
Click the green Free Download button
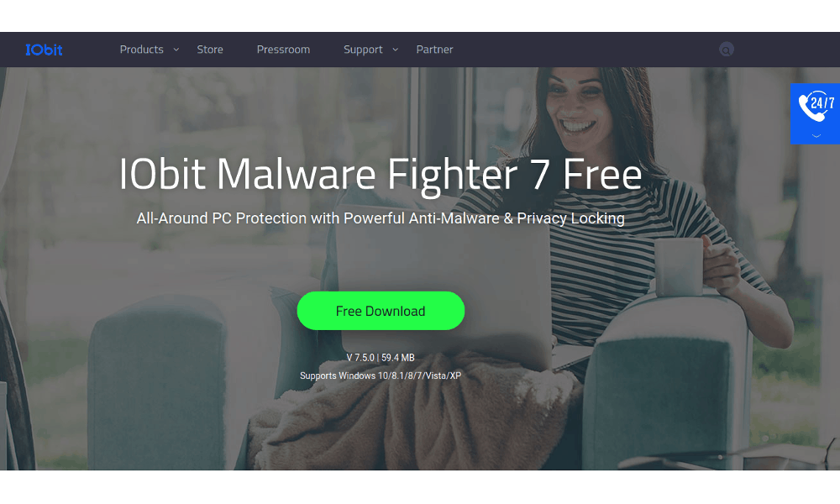pyautogui.click(x=381, y=311)
